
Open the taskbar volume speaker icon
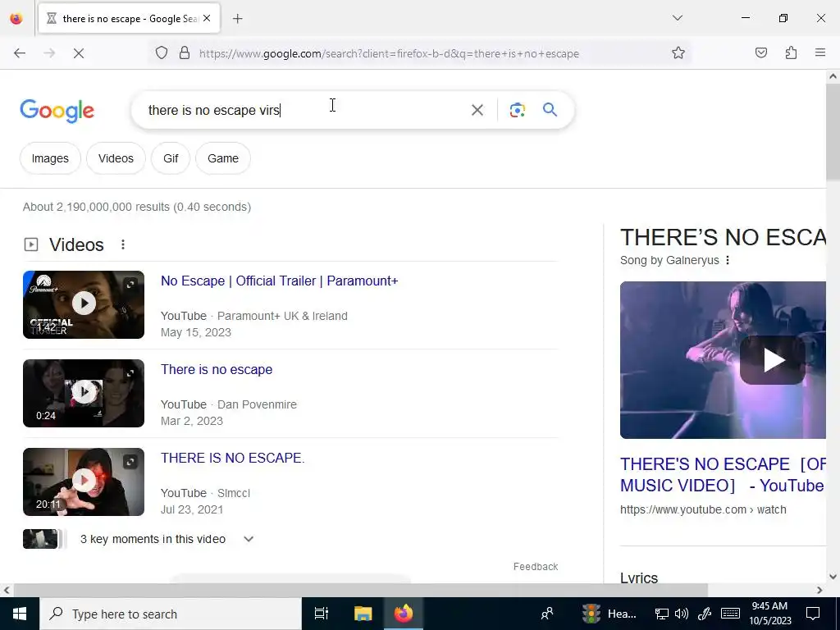pos(682,614)
